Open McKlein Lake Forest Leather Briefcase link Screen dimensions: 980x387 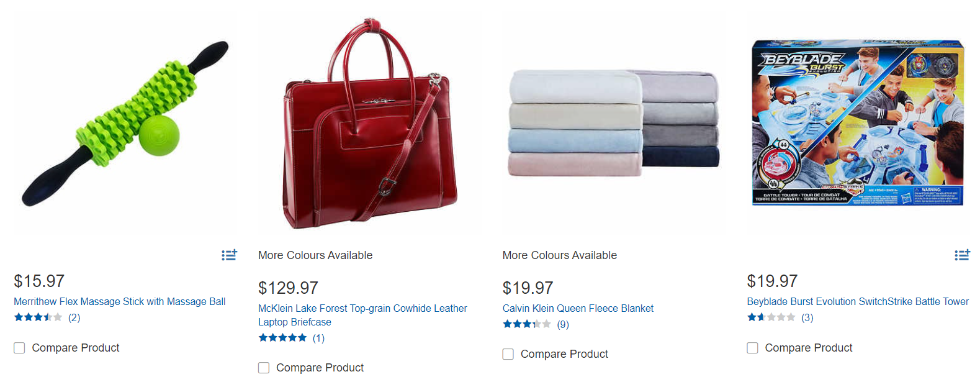click(x=362, y=315)
